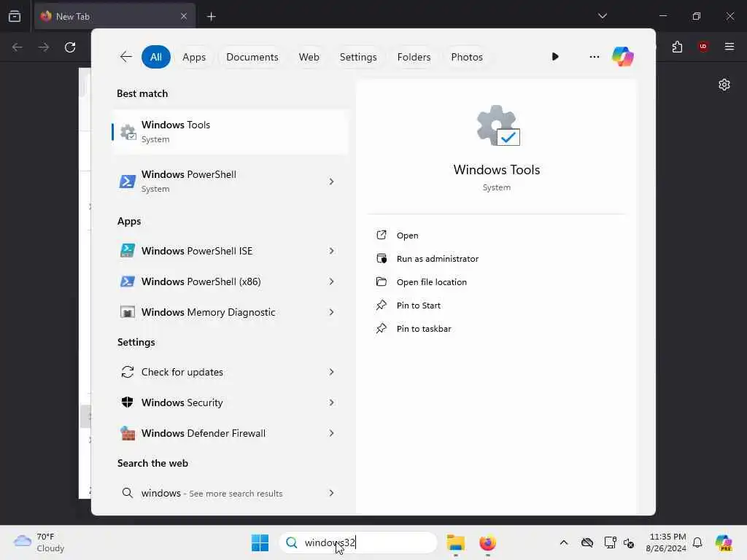Switch to Photos filter

click(467, 57)
